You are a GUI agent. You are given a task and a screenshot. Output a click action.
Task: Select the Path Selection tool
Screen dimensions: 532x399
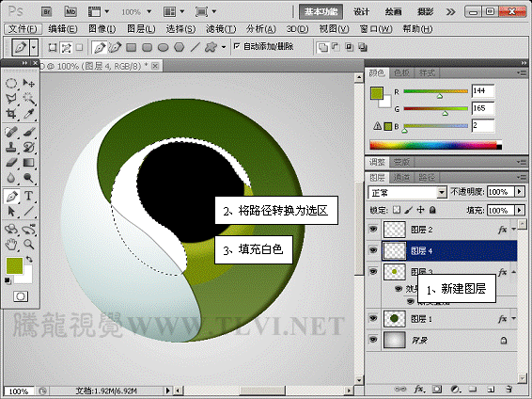[11, 211]
